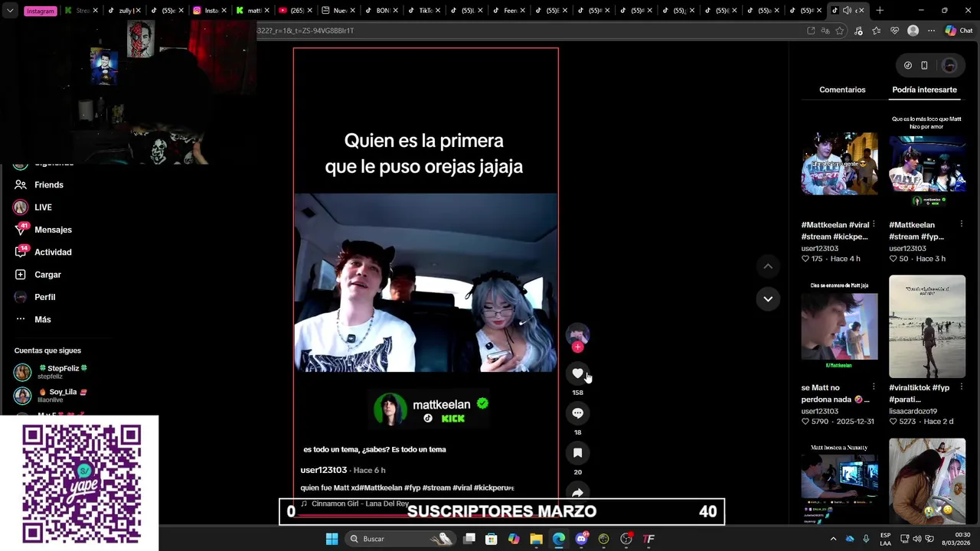Open browser settings three-dots menu
Screen dimensions: 980x551
pyautogui.click(x=931, y=31)
